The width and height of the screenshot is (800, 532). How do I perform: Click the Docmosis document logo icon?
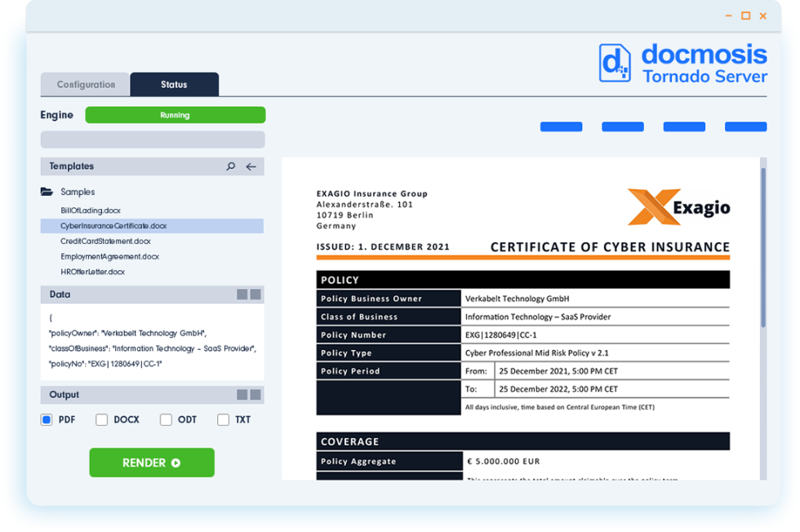coord(614,64)
